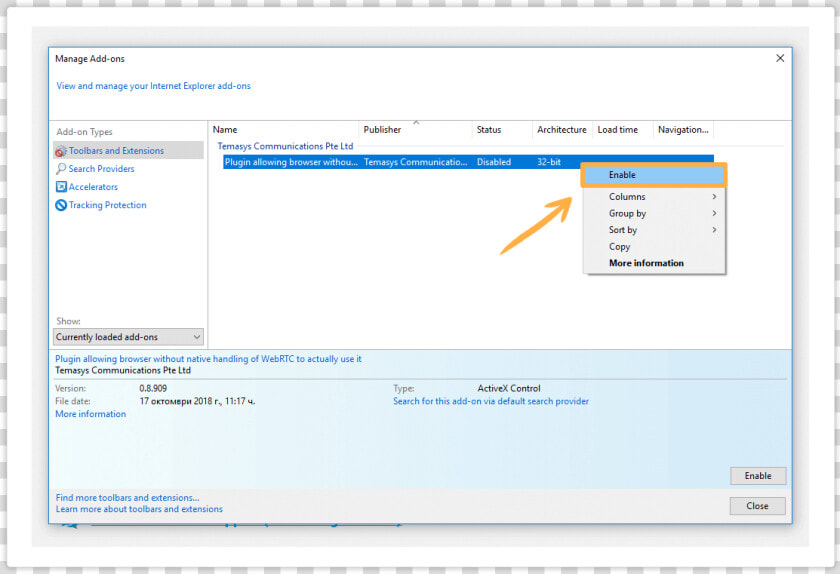Viewport: 840px width, 574px height.
Task: Open More information link in details pane
Action: pyautogui.click(x=91, y=414)
